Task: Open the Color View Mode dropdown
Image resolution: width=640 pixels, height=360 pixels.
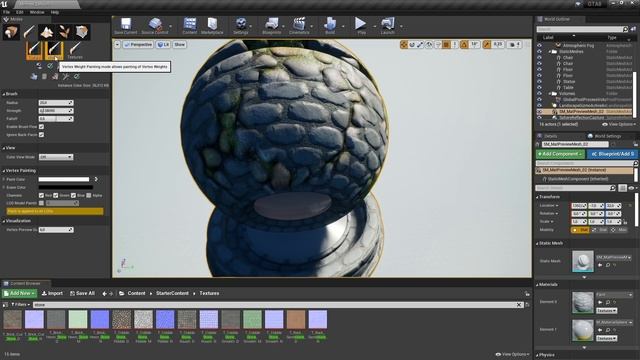Action: tap(56, 157)
